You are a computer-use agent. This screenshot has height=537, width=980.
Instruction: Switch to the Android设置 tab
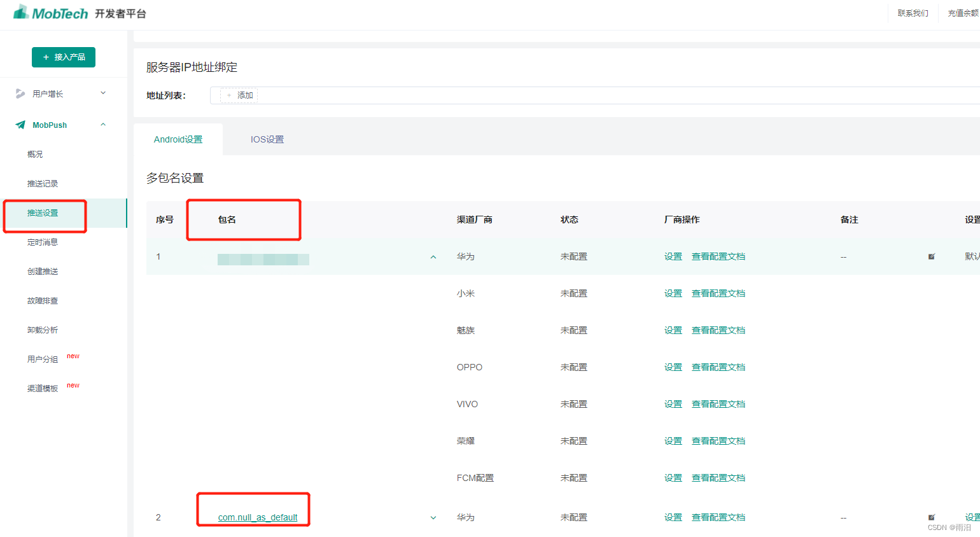(178, 139)
